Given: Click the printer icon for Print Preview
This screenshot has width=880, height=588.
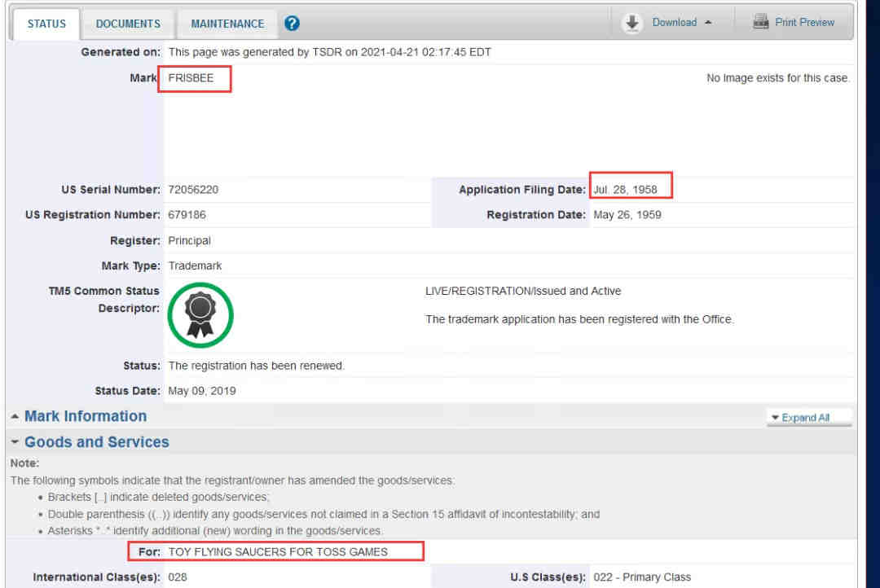Looking at the screenshot, I should coord(760,22).
